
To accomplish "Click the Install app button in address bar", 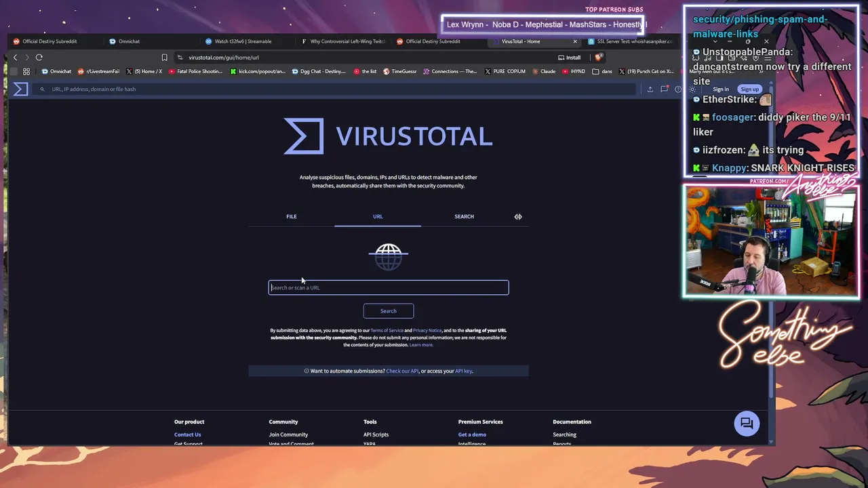I will click(569, 58).
